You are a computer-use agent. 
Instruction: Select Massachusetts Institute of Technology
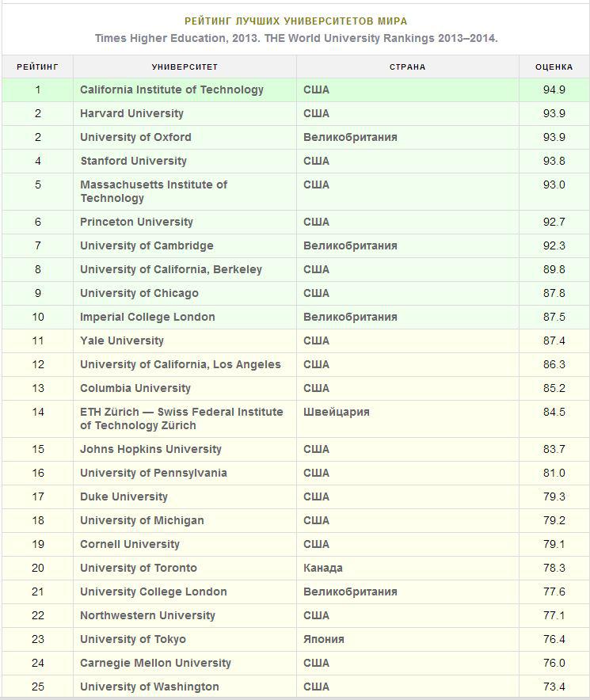[x=154, y=191]
